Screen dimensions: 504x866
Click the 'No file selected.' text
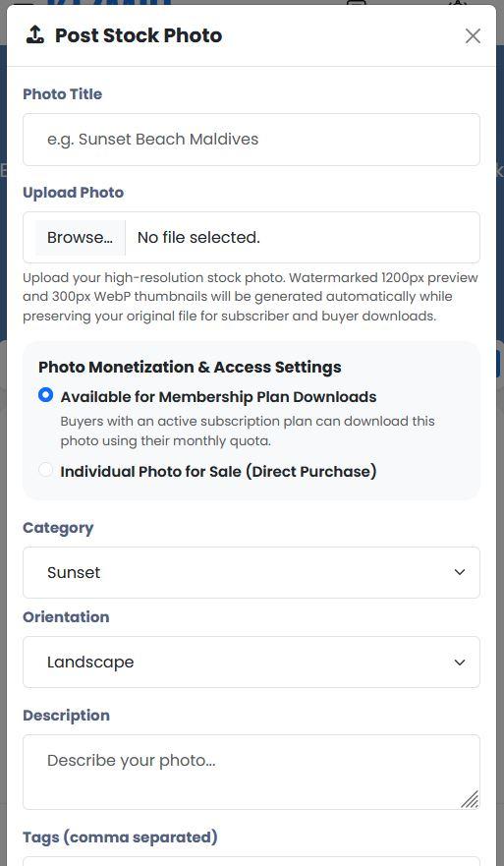[x=198, y=238]
